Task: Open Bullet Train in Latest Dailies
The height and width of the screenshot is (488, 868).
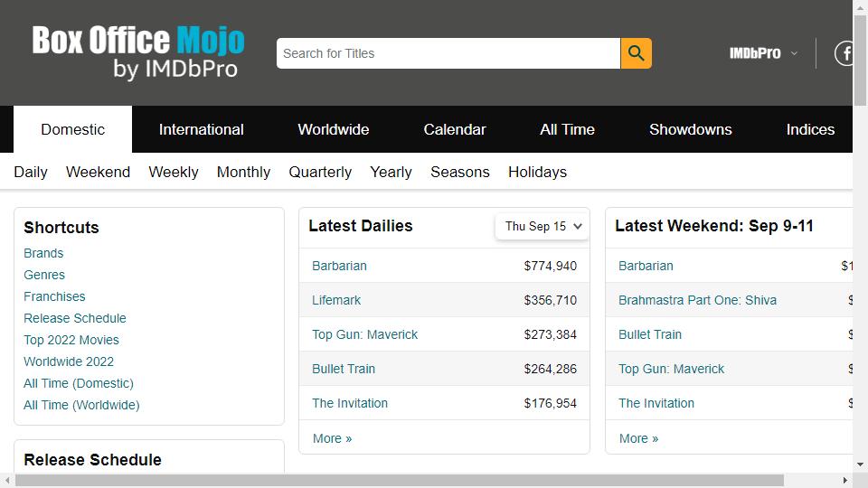Action: [344, 369]
